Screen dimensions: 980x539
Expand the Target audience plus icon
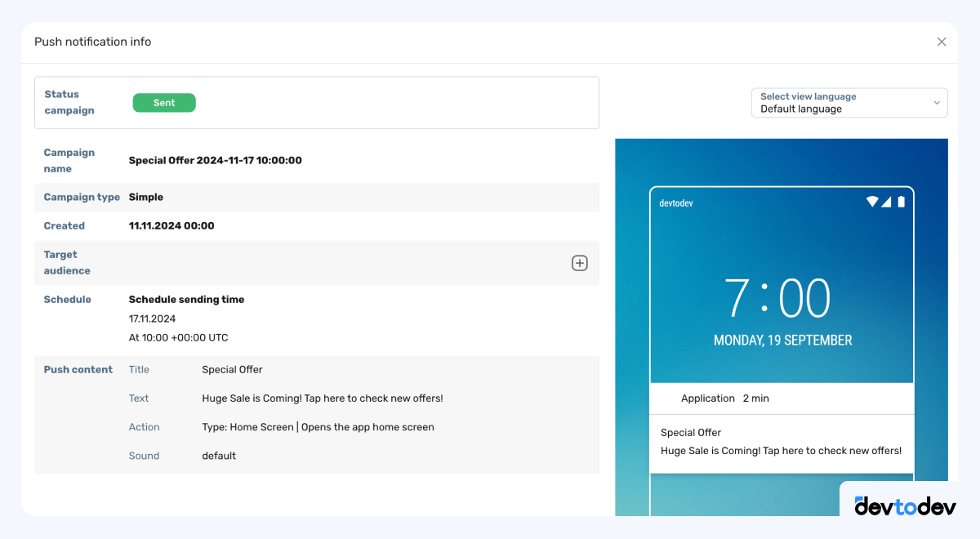(579, 263)
